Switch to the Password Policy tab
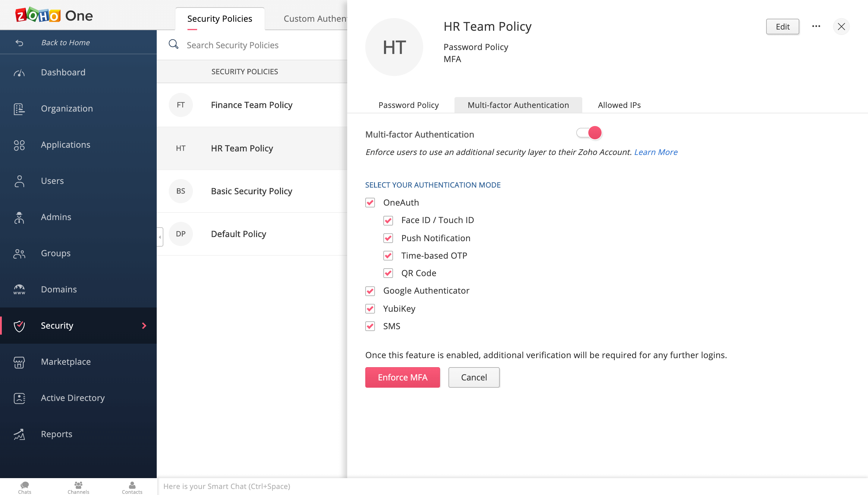The width and height of the screenshot is (868, 495). (408, 105)
